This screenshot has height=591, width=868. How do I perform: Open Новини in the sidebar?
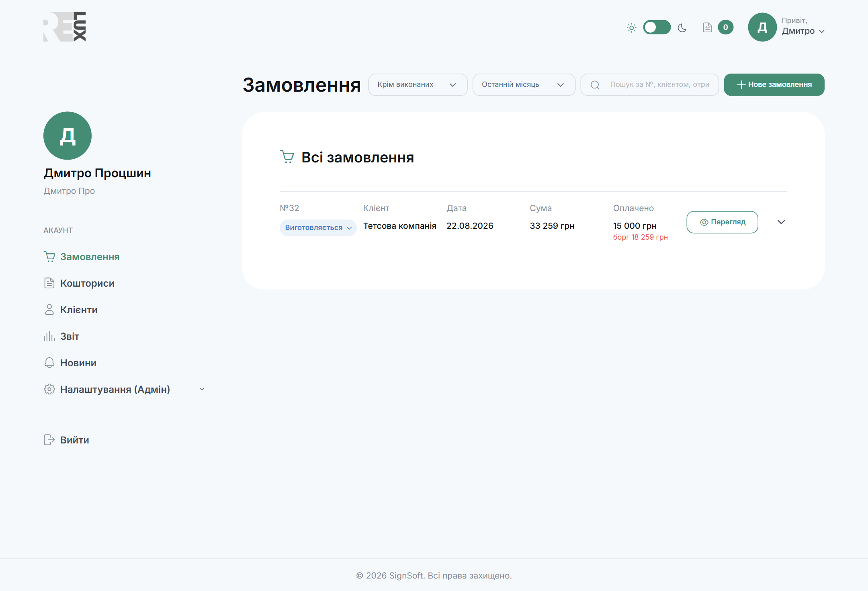click(70, 363)
